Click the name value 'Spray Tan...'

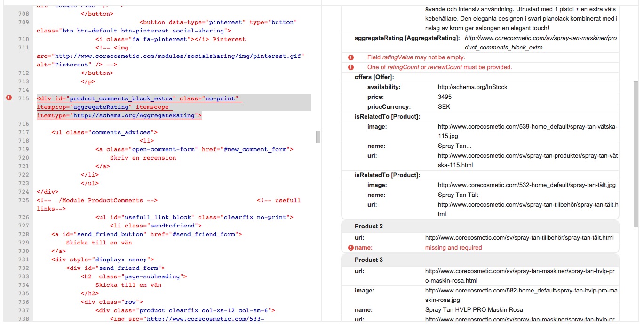pos(454,146)
